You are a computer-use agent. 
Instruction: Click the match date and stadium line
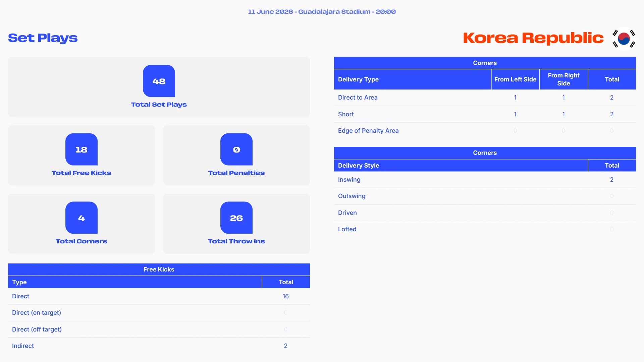(322, 12)
